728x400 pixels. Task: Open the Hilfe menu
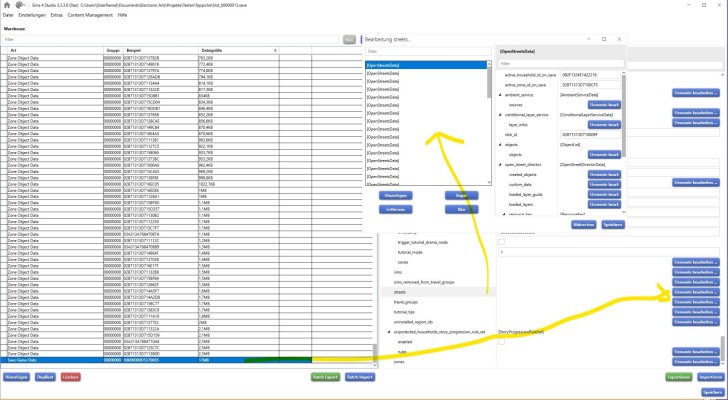click(123, 15)
